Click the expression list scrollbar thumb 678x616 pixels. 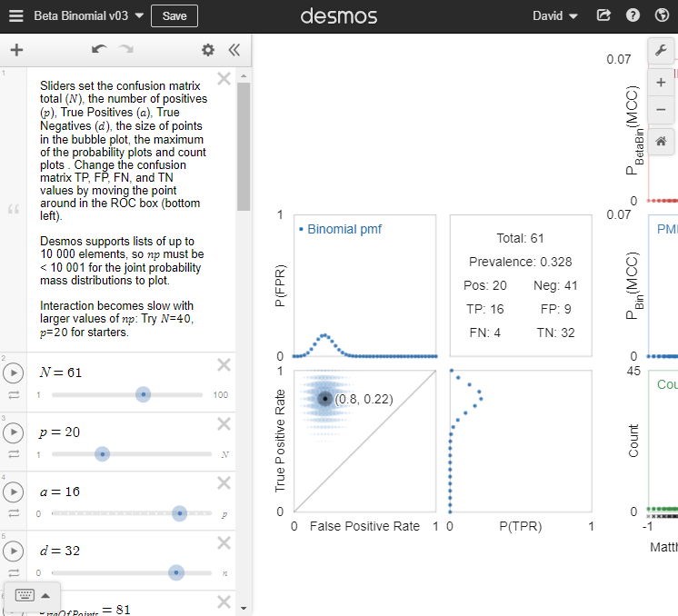coord(244,146)
